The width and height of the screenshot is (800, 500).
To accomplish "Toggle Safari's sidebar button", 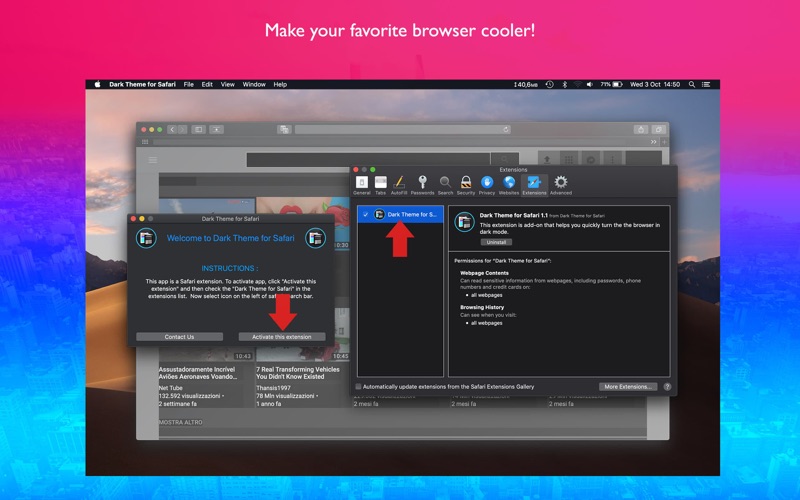I will [x=198, y=130].
